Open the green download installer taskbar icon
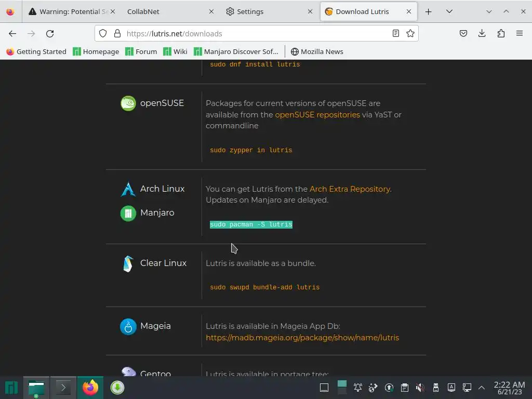Viewport: 532px width, 399px height. [117, 388]
